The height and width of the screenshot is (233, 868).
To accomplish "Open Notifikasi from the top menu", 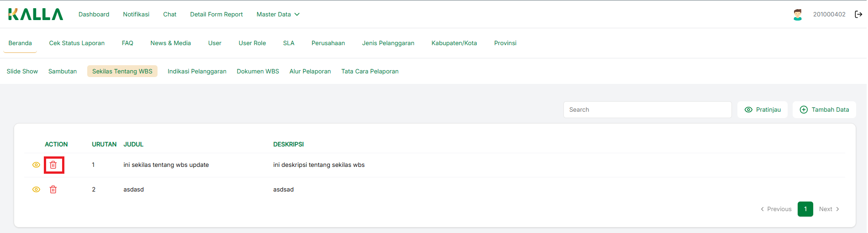I will [136, 15].
